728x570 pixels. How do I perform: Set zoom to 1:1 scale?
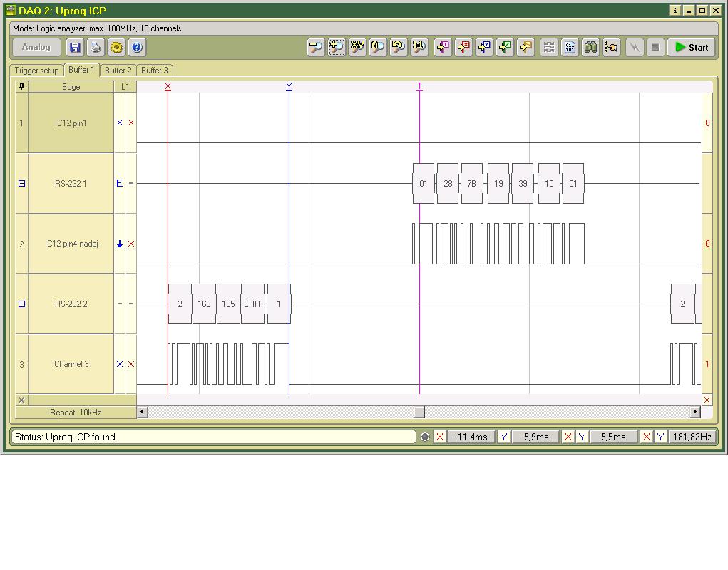coord(419,47)
